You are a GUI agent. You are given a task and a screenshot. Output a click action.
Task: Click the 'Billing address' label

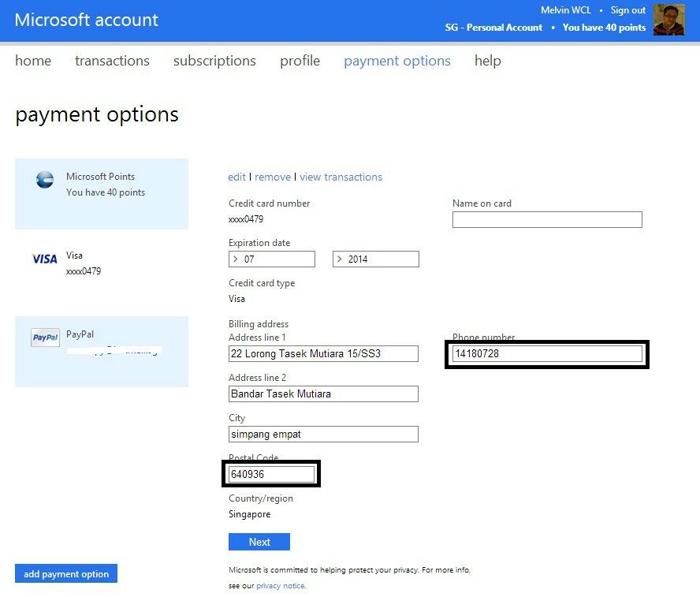tap(259, 323)
